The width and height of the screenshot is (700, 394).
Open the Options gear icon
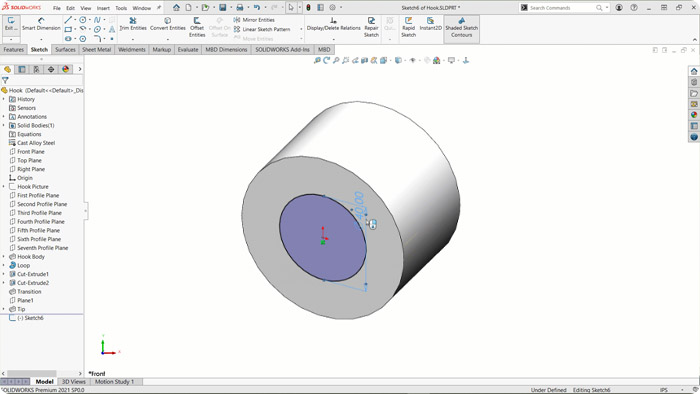(333, 8)
